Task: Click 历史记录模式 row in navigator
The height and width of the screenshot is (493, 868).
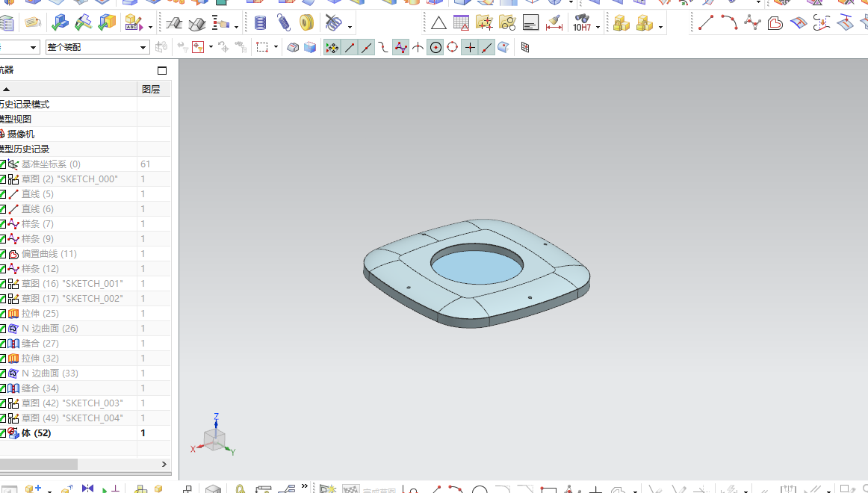Action: [25, 105]
